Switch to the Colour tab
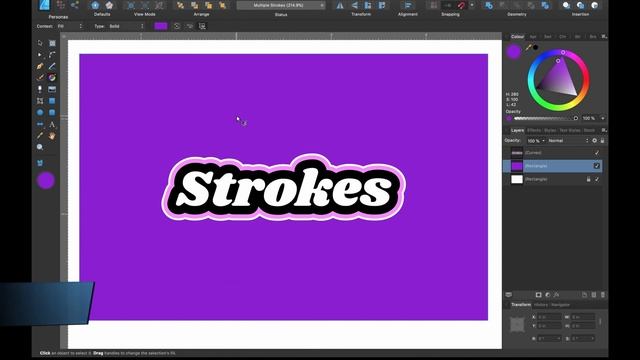This screenshot has height=360, width=640. pyautogui.click(x=517, y=37)
